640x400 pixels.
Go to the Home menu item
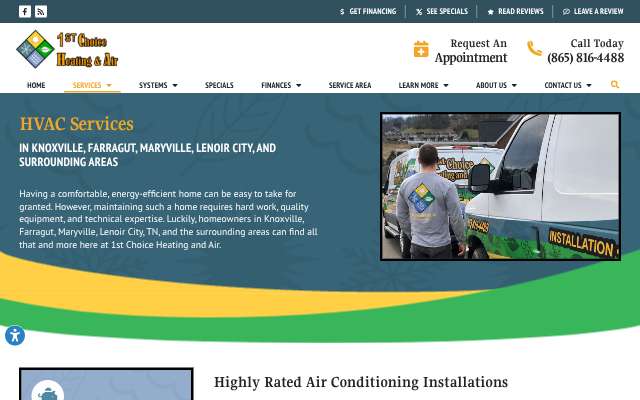pos(36,85)
